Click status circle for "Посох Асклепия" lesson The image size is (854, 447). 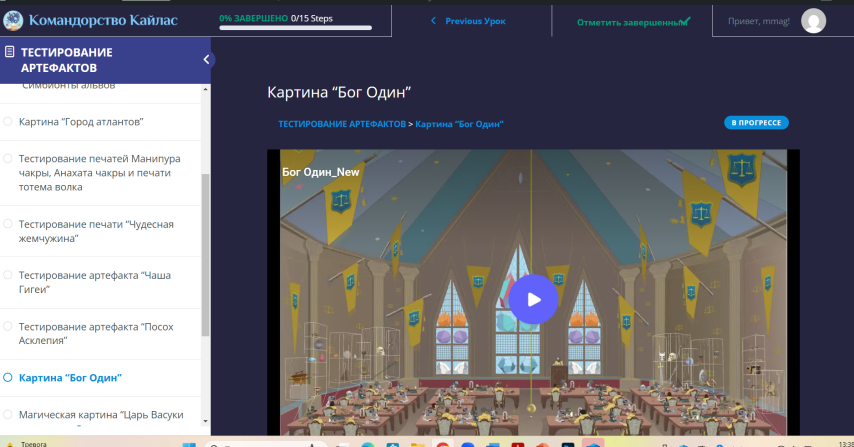pyautogui.click(x=9, y=327)
